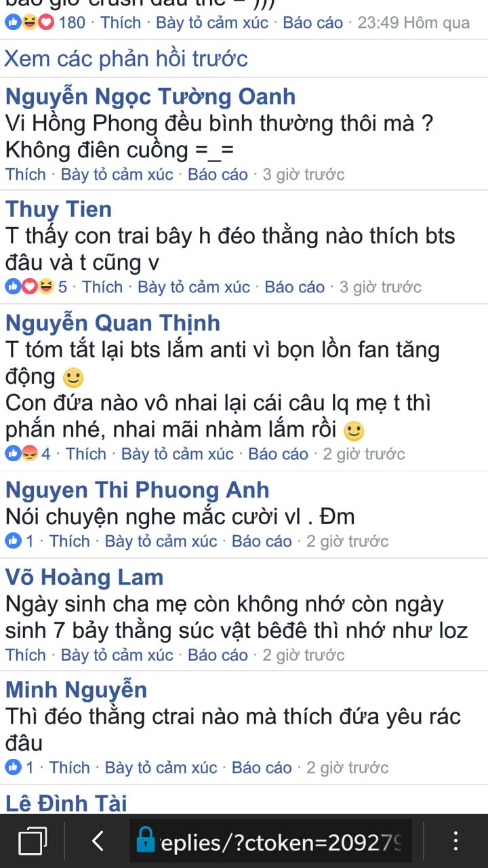The image size is (488, 868).
Task: Open Nguyễn Quan Thịnh's profile name
Action: click(x=113, y=323)
